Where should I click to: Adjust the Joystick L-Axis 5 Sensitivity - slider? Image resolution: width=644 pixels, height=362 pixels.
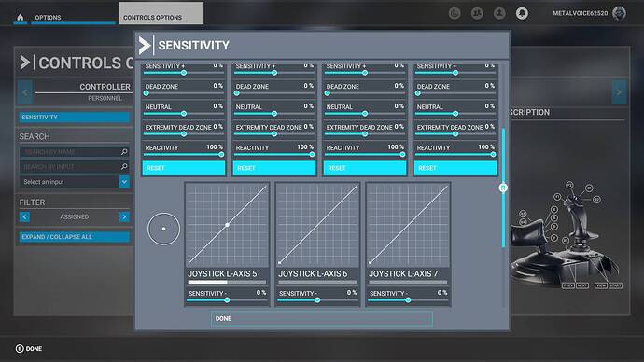tap(227, 300)
